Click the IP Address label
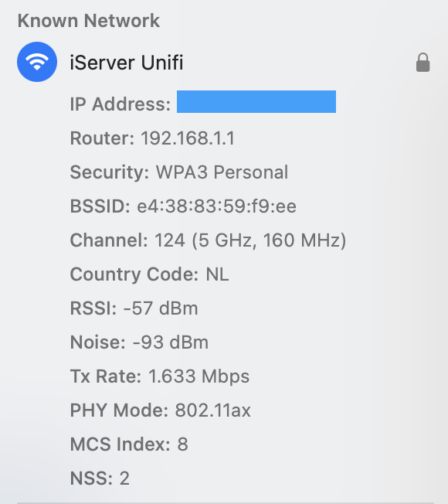 point(120,104)
